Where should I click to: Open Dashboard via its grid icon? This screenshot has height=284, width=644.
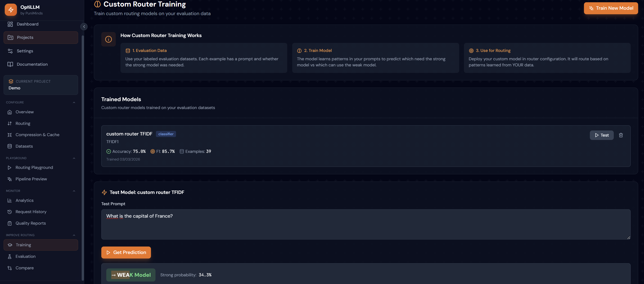[x=10, y=24]
